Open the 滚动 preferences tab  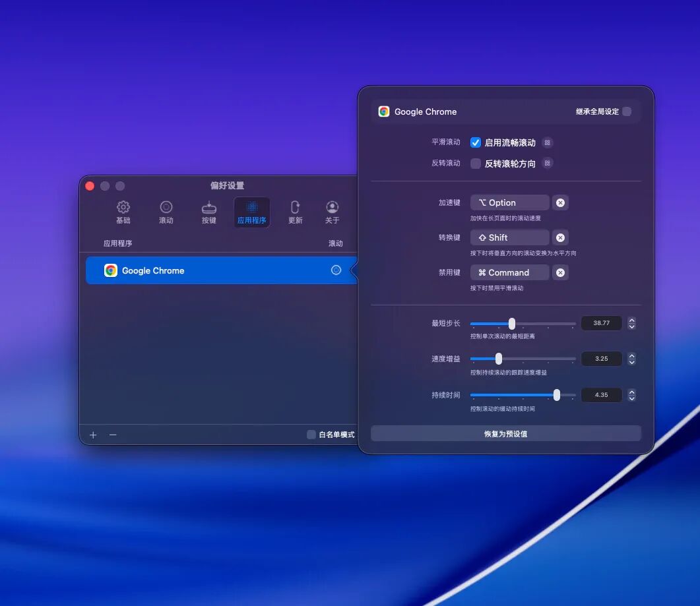(x=166, y=212)
